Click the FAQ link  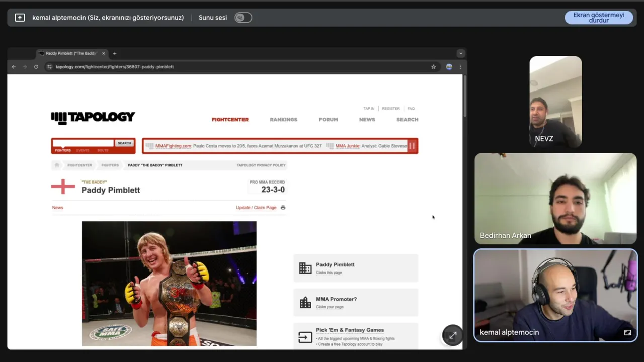click(411, 109)
